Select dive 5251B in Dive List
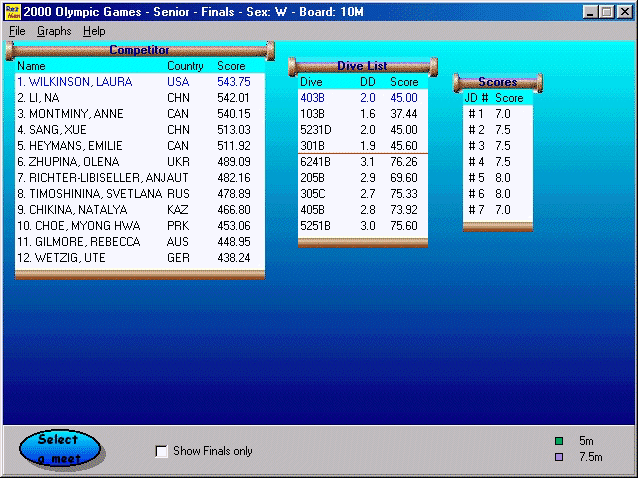 point(363,226)
